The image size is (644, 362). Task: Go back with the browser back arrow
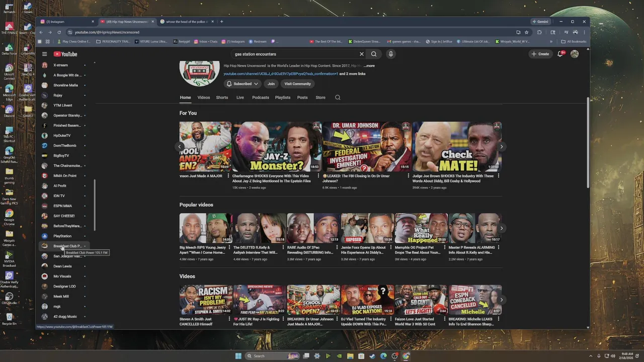[x=41, y=32]
